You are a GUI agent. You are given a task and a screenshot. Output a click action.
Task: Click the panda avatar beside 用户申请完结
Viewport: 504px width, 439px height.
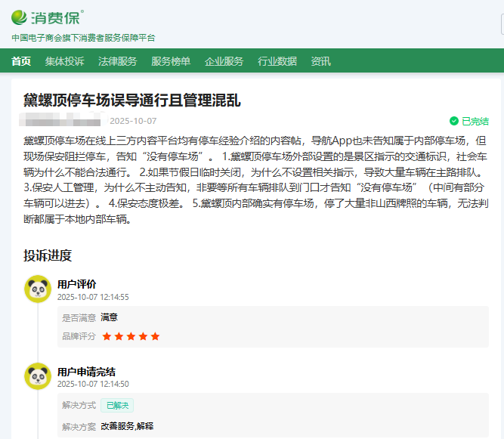coord(37,376)
